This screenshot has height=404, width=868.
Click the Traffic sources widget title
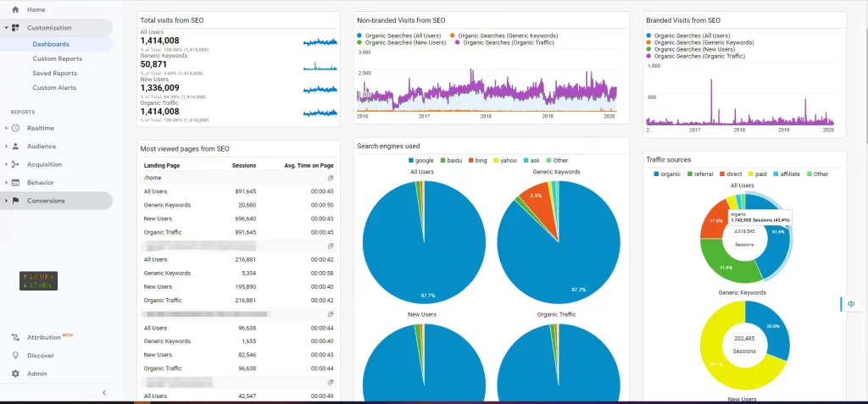tap(669, 160)
